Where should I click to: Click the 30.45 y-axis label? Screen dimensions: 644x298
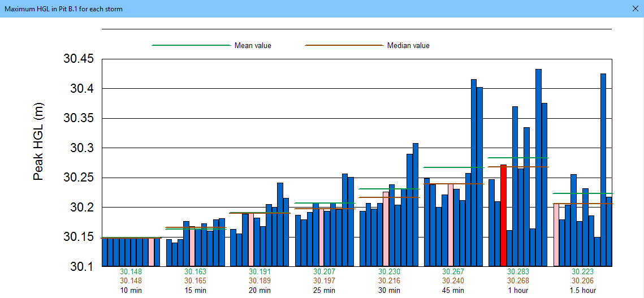tap(79, 59)
